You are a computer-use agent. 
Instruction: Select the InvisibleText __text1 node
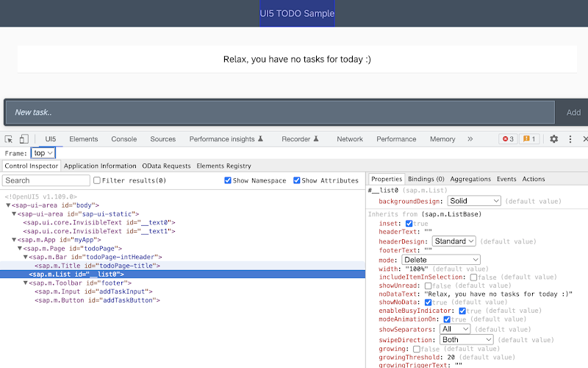click(x=99, y=231)
